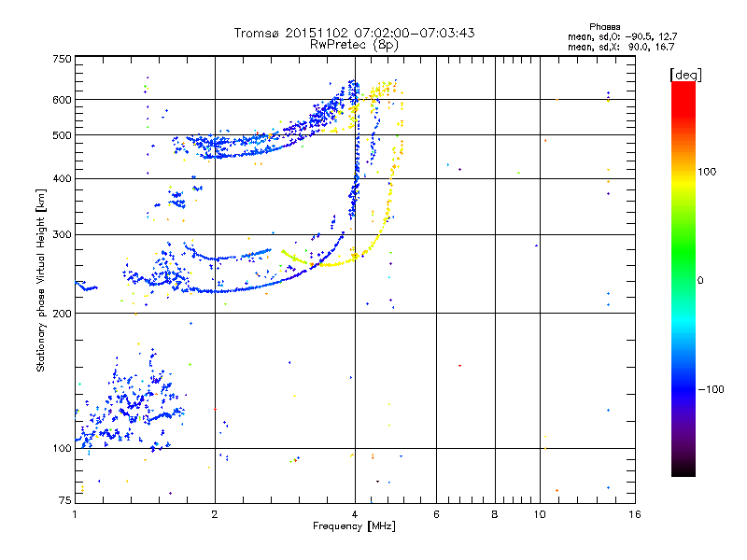Click the x-axis label "16"
The image size is (747, 560).
coord(635,514)
